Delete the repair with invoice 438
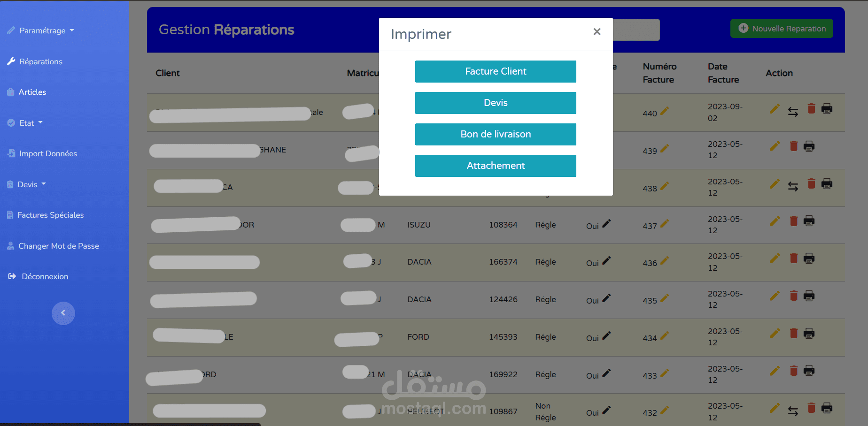Screen dimensions: 868x426 tap(811, 183)
